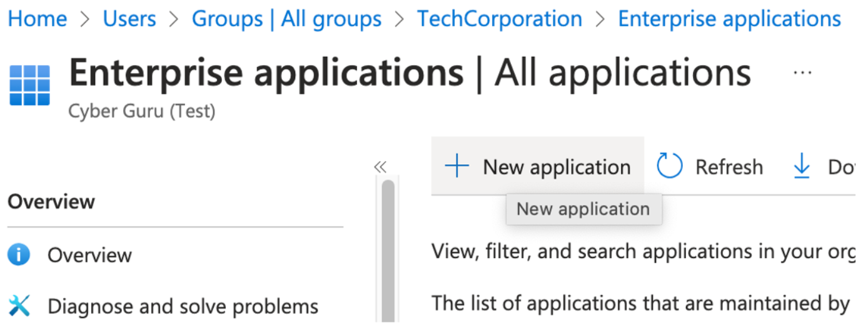Screen dimensions: 868x328
Task: Refresh the applications list
Action: tap(710, 167)
